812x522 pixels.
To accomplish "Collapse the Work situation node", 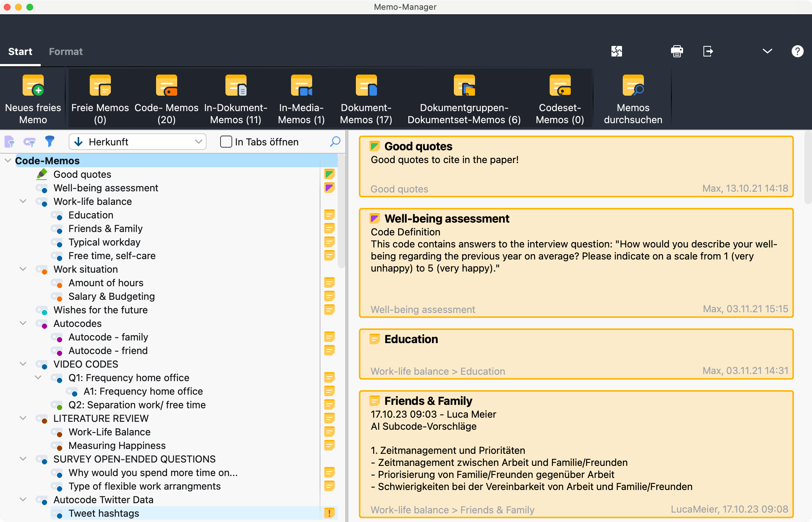I will pos(23,269).
